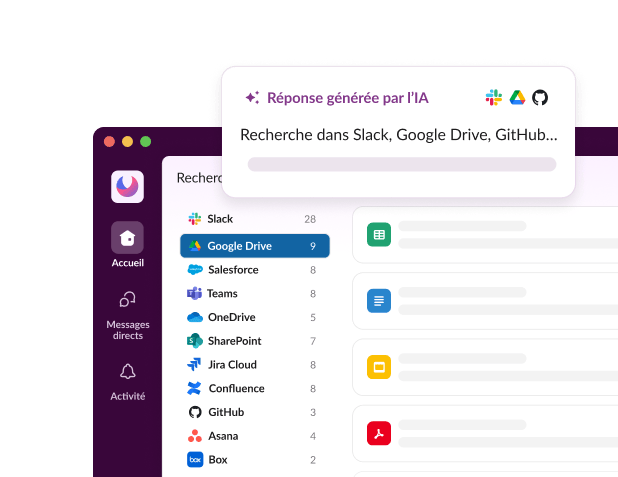Open the PDF result card
The width and height of the screenshot is (618, 477).
click(485, 433)
